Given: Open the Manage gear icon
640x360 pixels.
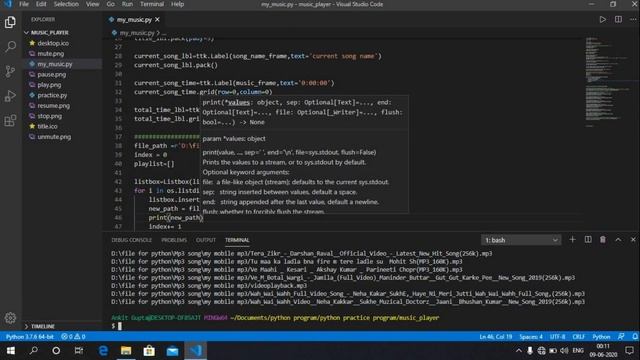Looking at the screenshot, I should (10, 318).
